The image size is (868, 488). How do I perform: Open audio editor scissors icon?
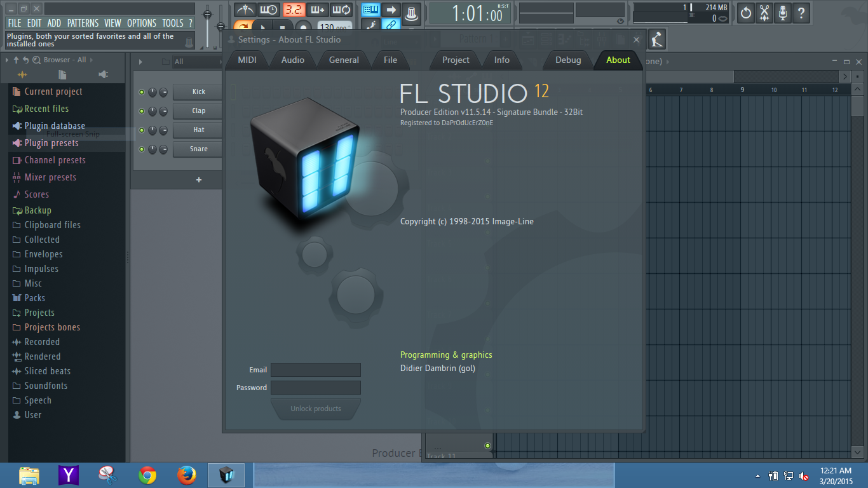[x=764, y=13]
